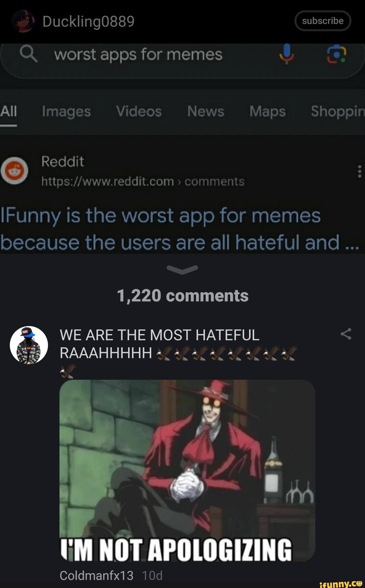Screen dimensions: 365x588
Task: Open the Reddit result's three-dot menu
Action: click(x=359, y=171)
